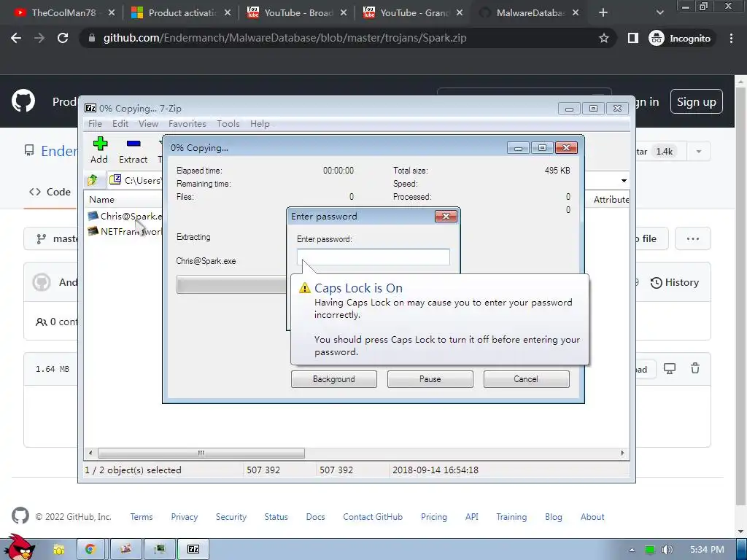Click the extraction progress bar
This screenshot has width=747, height=560.
[231, 285]
